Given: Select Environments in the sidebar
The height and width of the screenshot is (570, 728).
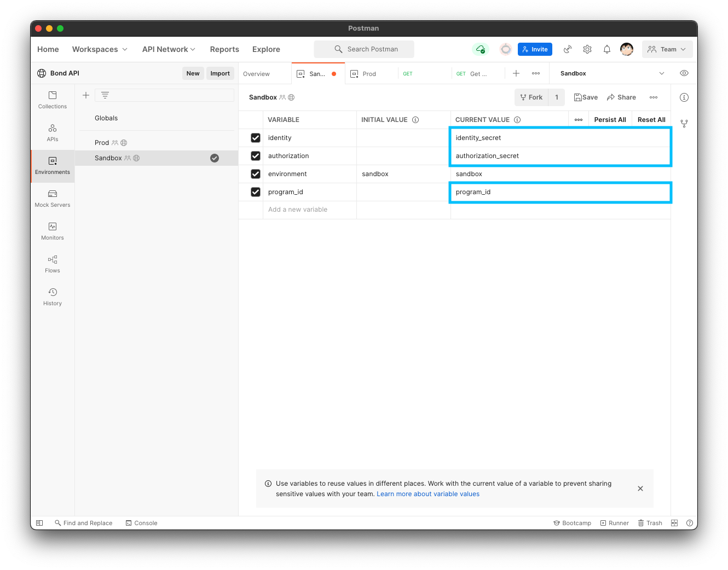Looking at the screenshot, I should [53, 166].
